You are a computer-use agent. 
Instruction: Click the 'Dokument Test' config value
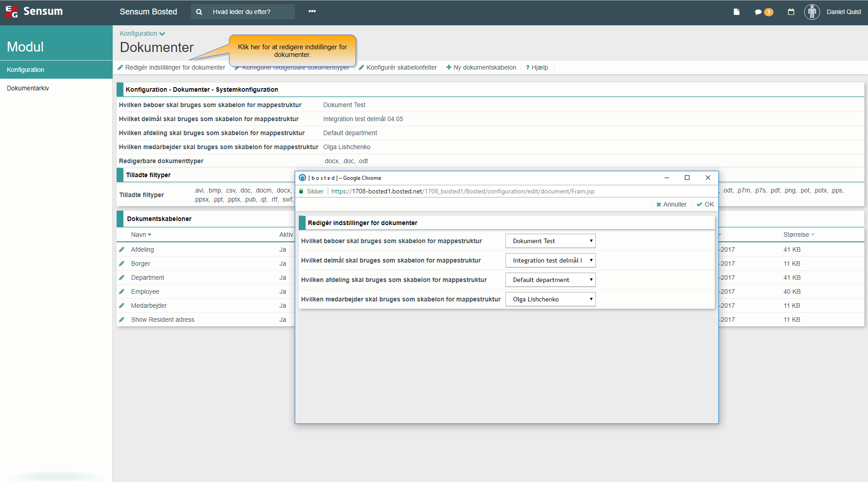pos(344,105)
